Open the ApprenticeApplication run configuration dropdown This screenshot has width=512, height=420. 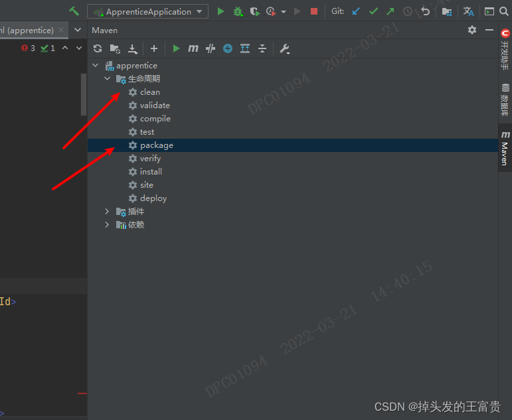pos(147,11)
